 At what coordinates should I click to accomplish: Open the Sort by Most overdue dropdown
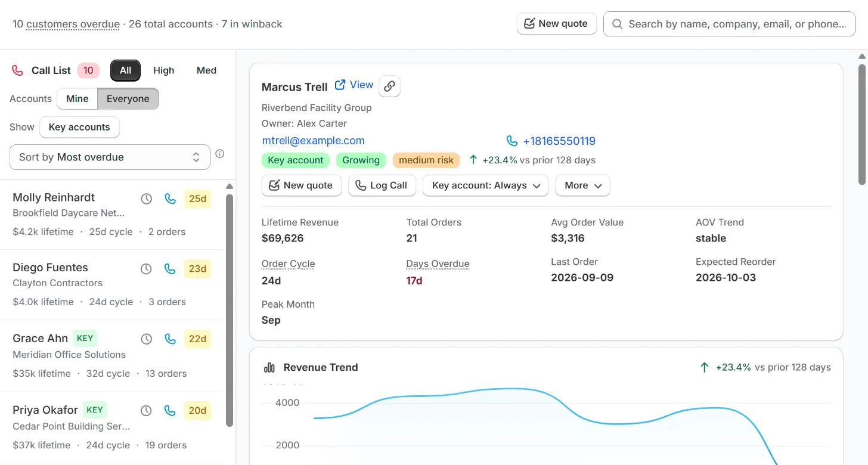pyautogui.click(x=110, y=157)
